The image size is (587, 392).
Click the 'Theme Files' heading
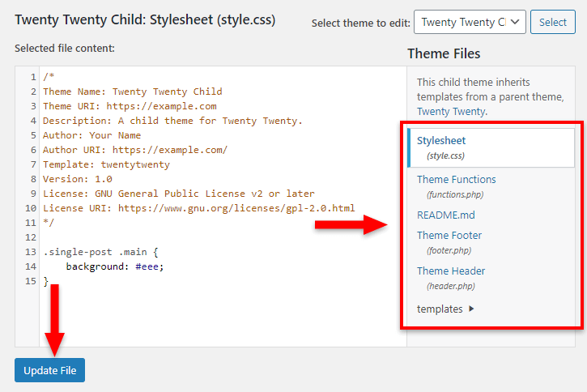tap(444, 53)
